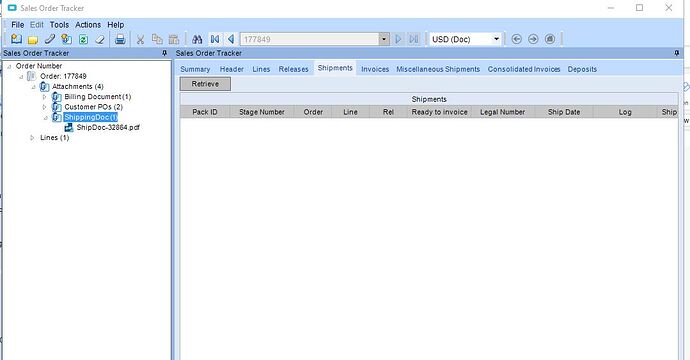The height and width of the screenshot is (360, 690).
Task: Click the green Refresh toolbar icon
Action: pos(83,40)
